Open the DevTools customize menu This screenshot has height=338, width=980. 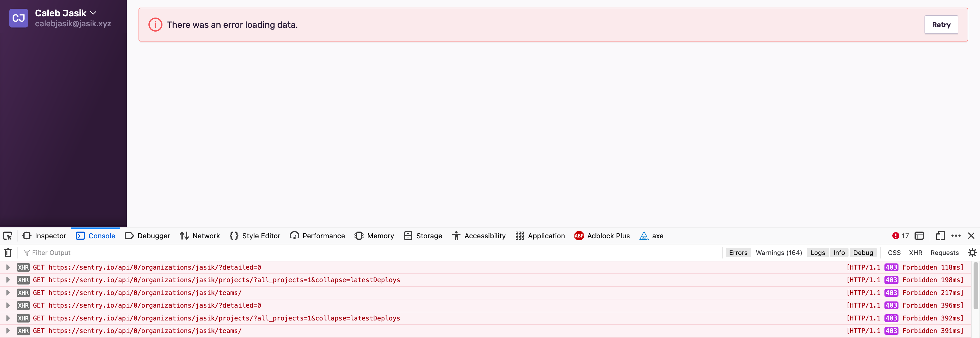pyautogui.click(x=956, y=236)
